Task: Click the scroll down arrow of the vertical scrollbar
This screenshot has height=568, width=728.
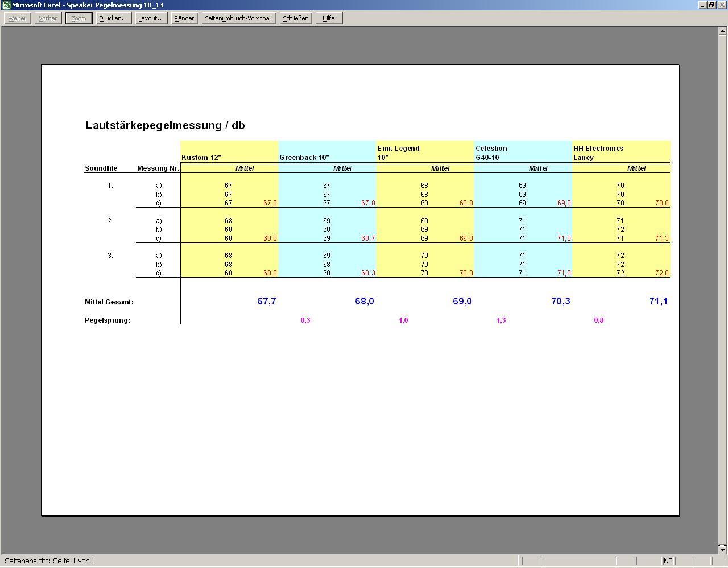Action: [723, 550]
